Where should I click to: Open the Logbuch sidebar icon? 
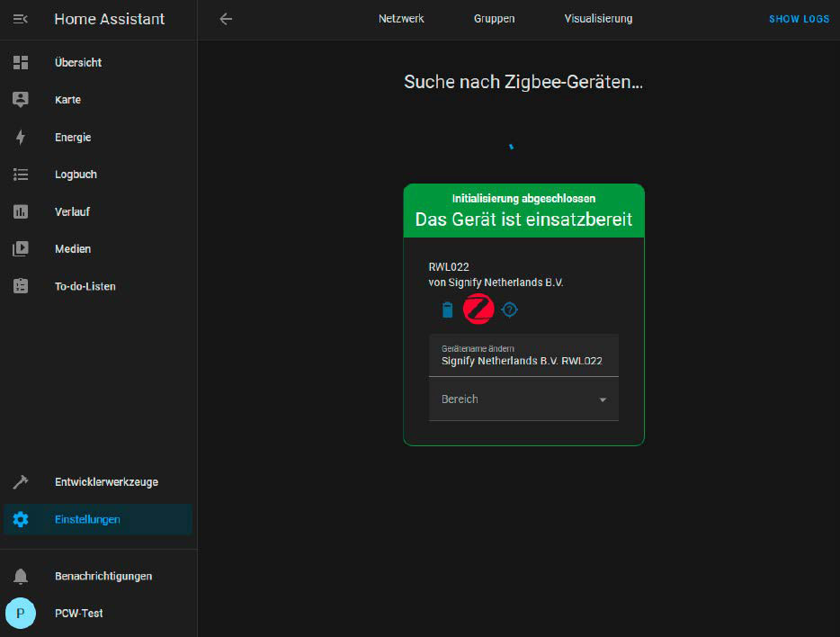pyautogui.click(x=20, y=174)
